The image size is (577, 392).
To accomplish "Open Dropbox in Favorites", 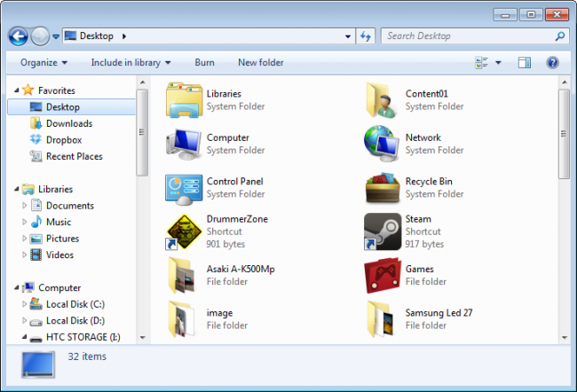I will (x=64, y=140).
